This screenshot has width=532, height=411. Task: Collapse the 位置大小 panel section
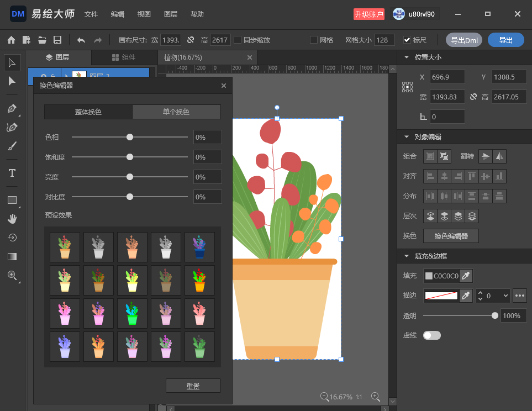coord(407,57)
